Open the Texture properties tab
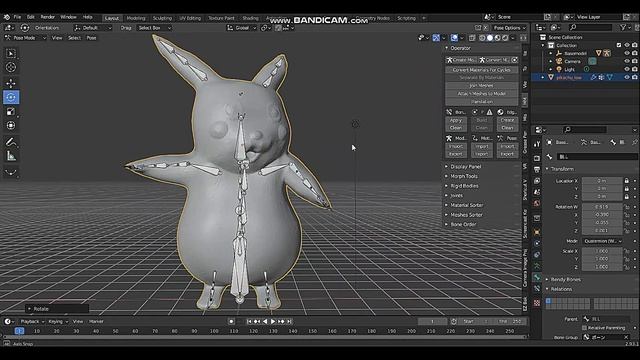 537,303
